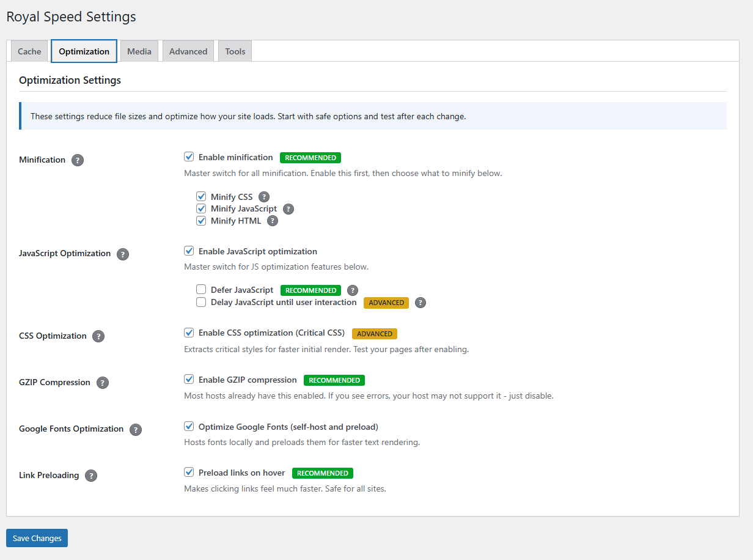The height and width of the screenshot is (560, 753).
Task: Open the Minification help tooltip icon
Action: point(77,160)
